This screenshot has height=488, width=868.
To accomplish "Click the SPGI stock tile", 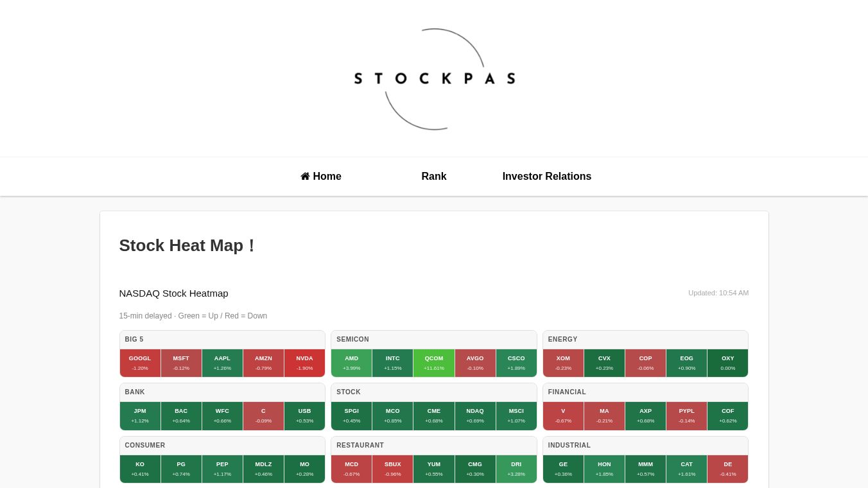I will (x=351, y=416).
